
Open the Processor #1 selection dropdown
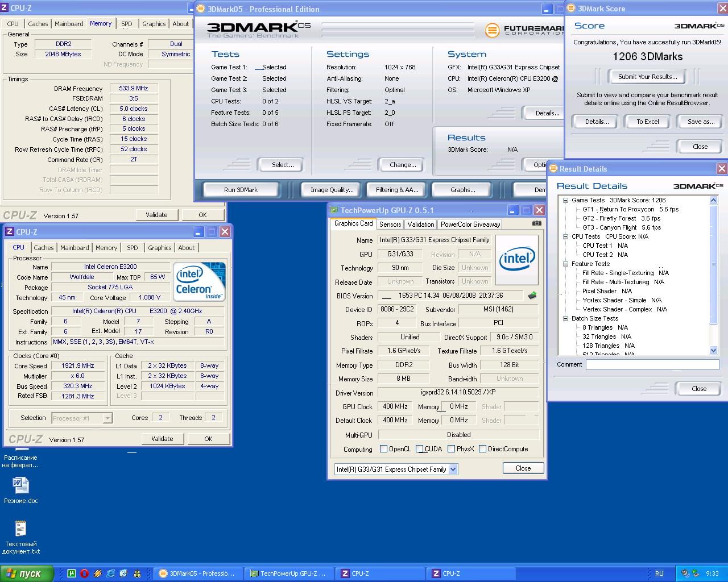point(107,418)
